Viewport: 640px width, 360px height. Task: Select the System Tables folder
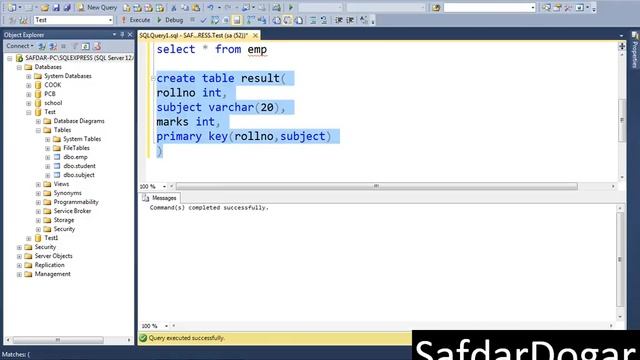(x=82, y=139)
